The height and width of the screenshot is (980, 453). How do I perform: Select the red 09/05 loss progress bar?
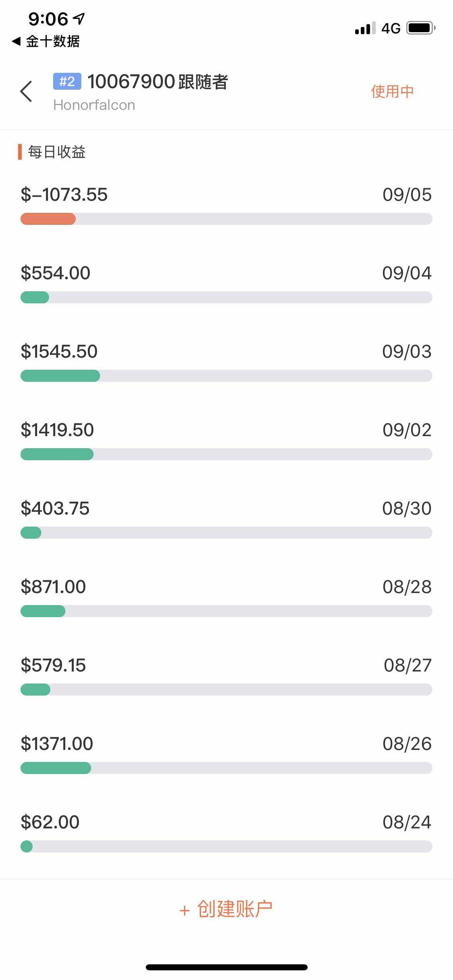coord(48,219)
